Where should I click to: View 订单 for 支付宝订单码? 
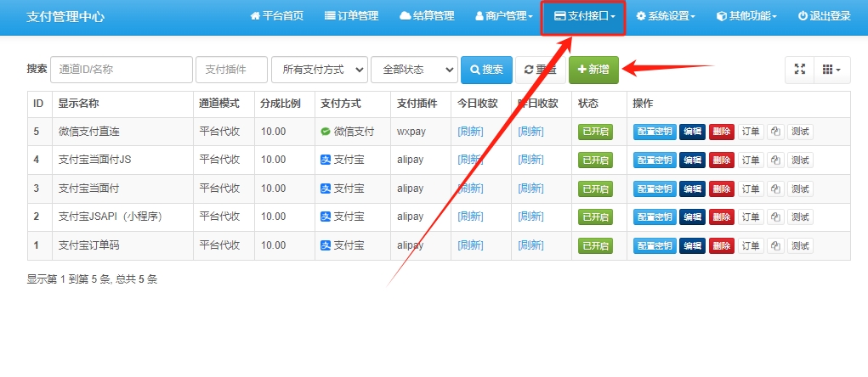click(752, 245)
